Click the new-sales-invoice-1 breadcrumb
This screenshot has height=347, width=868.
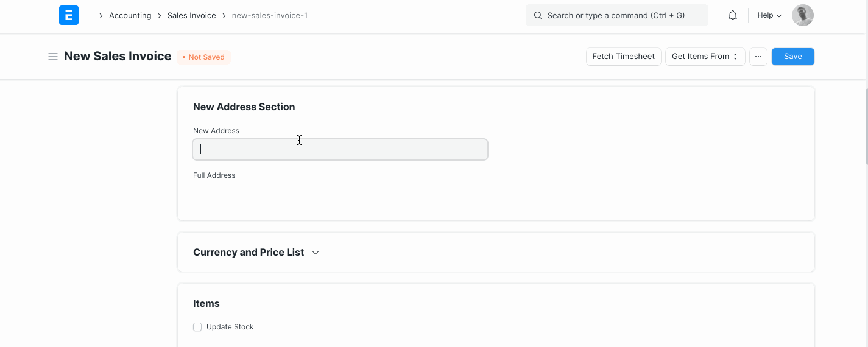tap(269, 15)
